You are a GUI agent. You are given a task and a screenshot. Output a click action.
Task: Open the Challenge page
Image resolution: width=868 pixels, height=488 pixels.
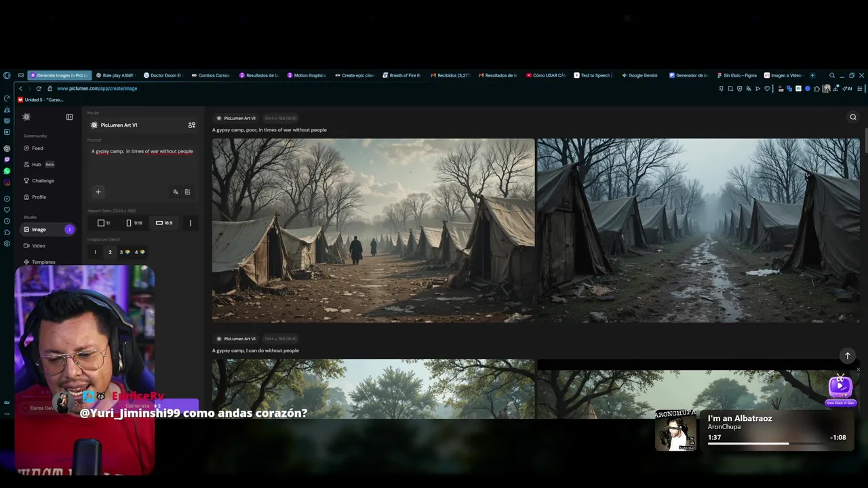tap(39, 180)
